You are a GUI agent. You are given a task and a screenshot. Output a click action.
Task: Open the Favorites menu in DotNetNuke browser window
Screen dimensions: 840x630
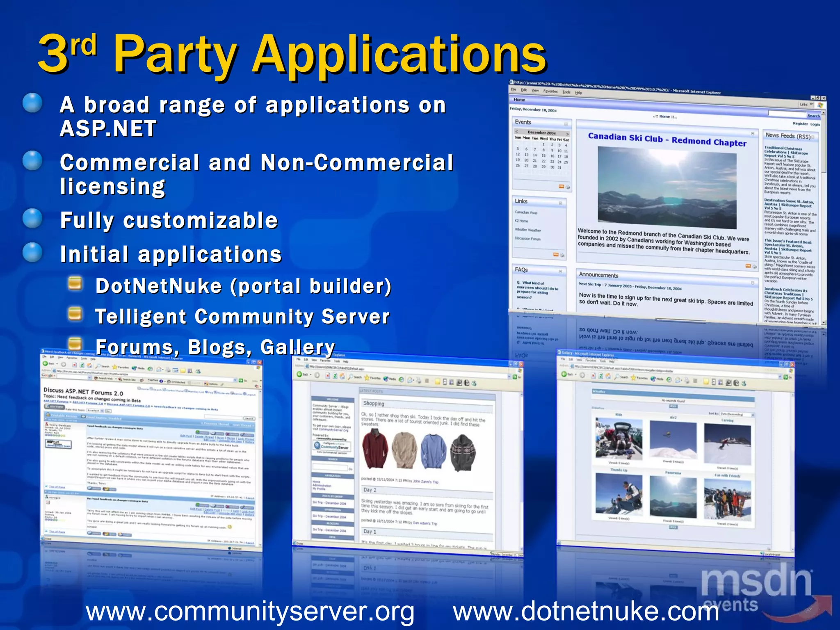coord(550,91)
